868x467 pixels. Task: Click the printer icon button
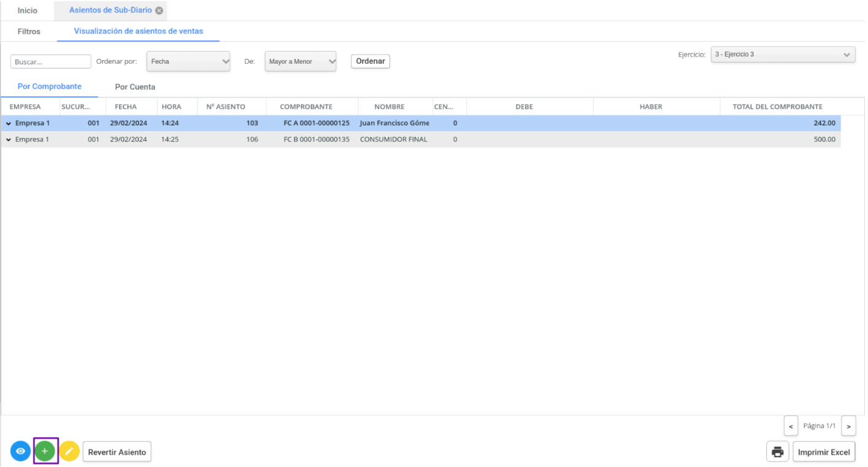pos(778,452)
